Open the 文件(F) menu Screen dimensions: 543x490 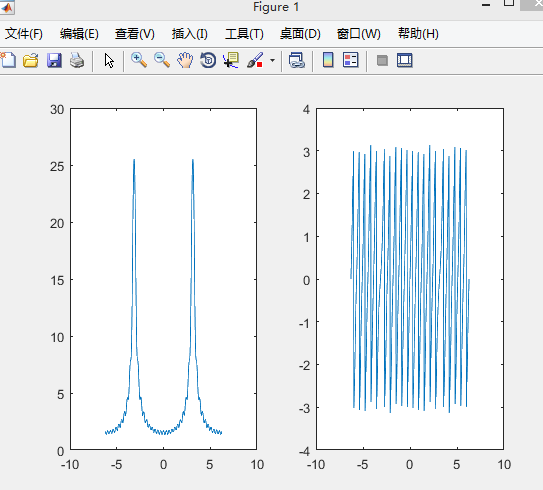pyautogui.click(x=24, y=34)
